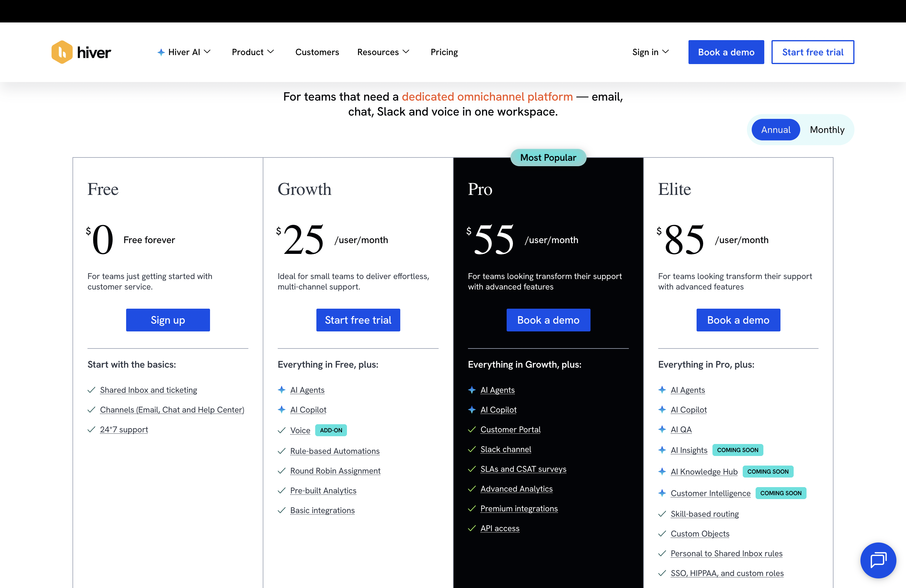Click checkmark beside Shared Inbox and ticketing
The height and width of the screenshot is (588, 906).
91,390
